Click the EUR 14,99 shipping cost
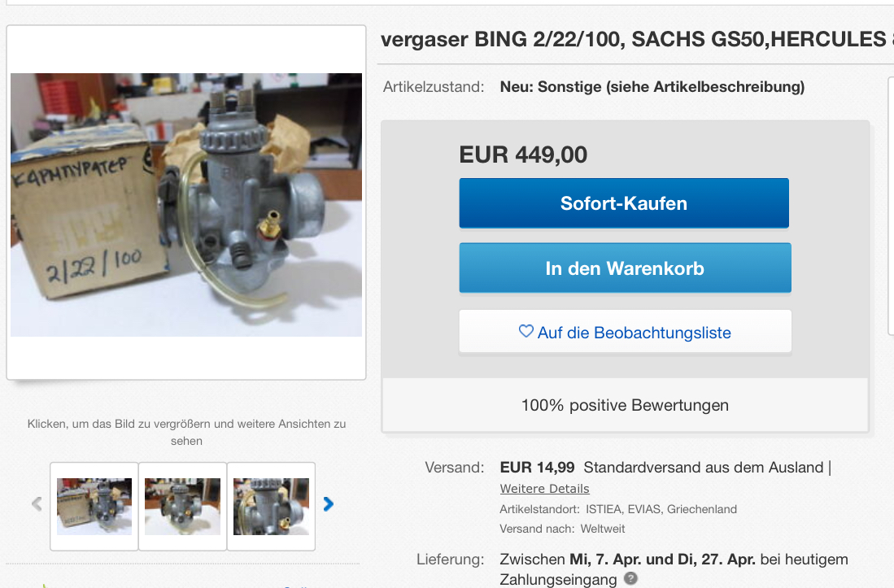This screenshot has width=894, height=588. tap(537, 468)
